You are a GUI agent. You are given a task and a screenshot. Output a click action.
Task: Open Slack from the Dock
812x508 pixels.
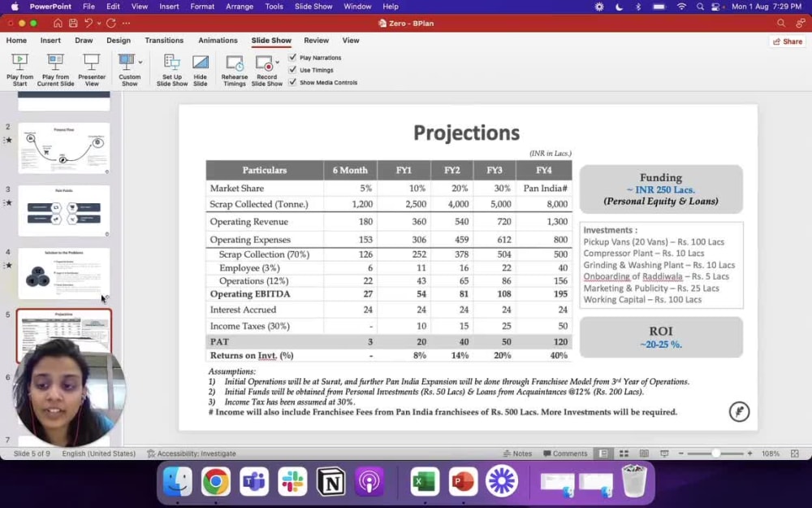(292, 481)
